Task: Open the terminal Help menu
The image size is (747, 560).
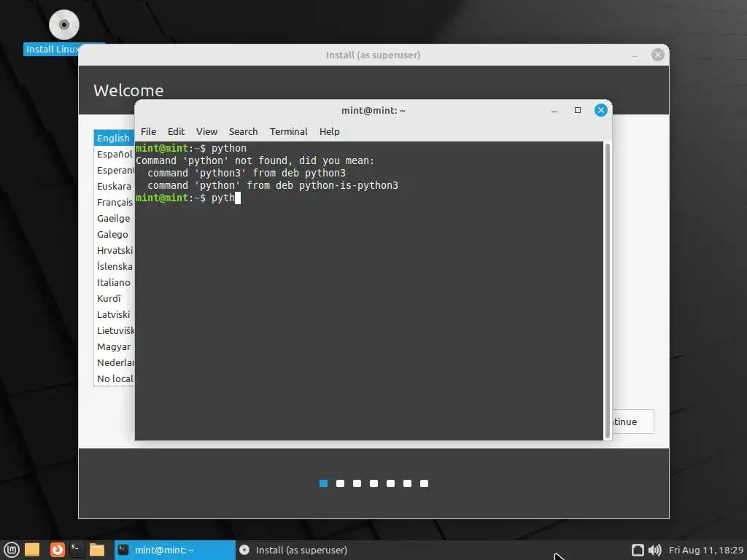Action: click(329, 131)
